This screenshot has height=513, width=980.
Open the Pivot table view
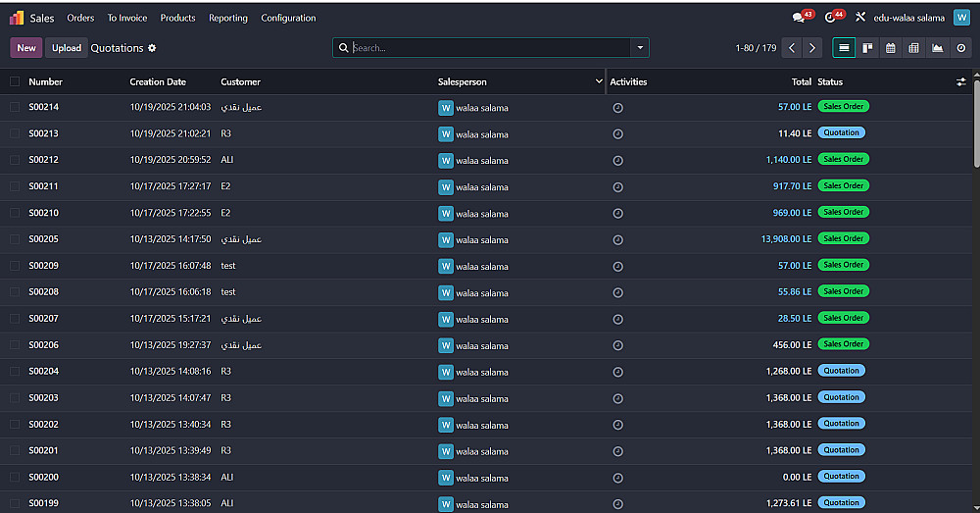coord(914,48)
